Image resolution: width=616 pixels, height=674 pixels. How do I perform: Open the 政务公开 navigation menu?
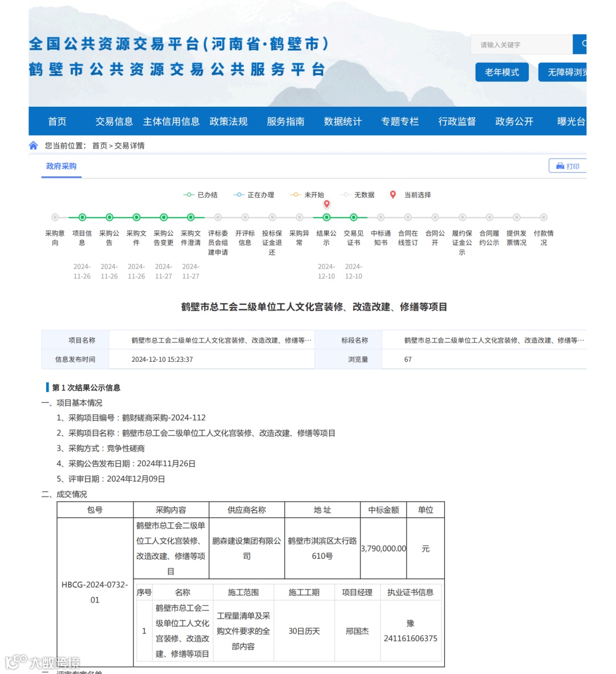514,121
